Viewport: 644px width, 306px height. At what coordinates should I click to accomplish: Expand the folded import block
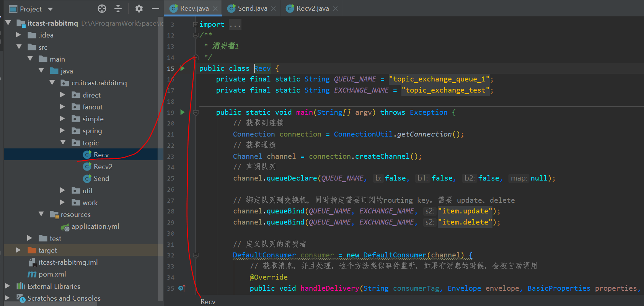click(196, 24)
